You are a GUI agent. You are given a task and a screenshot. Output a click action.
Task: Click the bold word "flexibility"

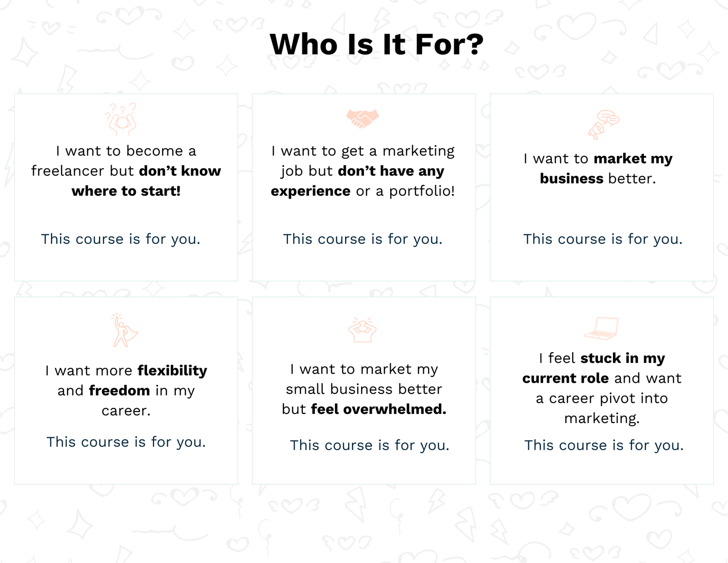[x=172, y=371]
